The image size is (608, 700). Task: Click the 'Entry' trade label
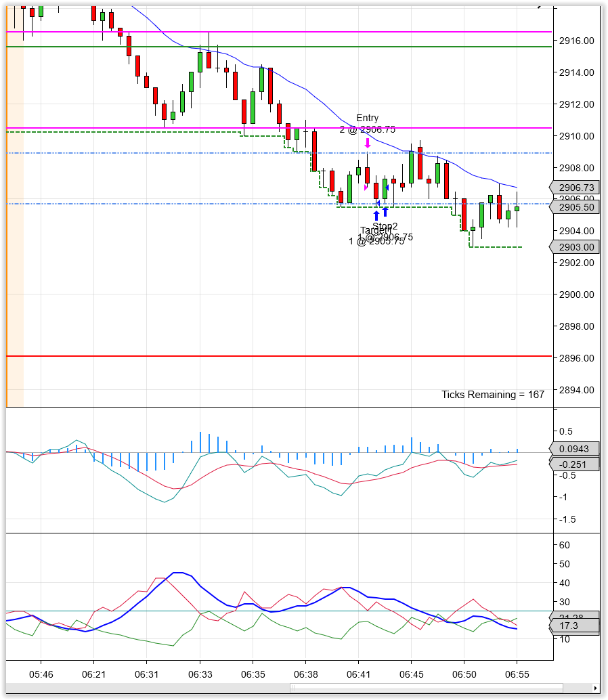tap(368, 118)
